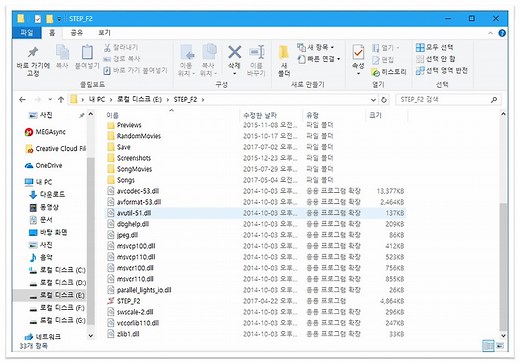The image size is (520, 363).
Task: Switch to Large icons view in status bar
Action: click(x=500, y=346)
